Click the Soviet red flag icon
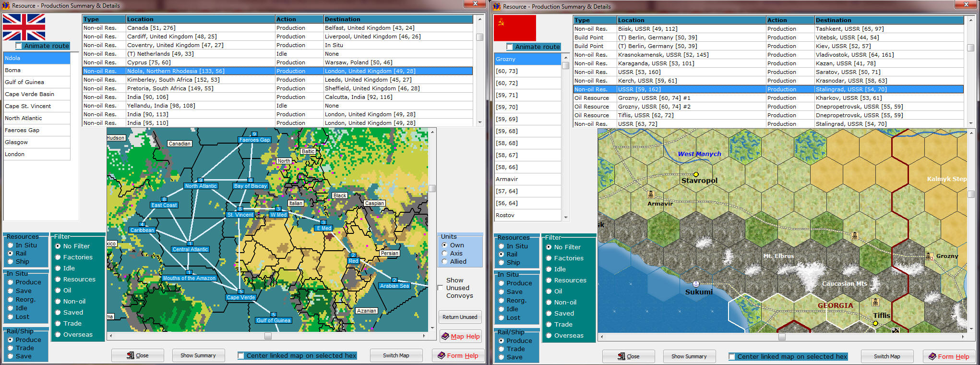The image size is (980, 365). 514,28
